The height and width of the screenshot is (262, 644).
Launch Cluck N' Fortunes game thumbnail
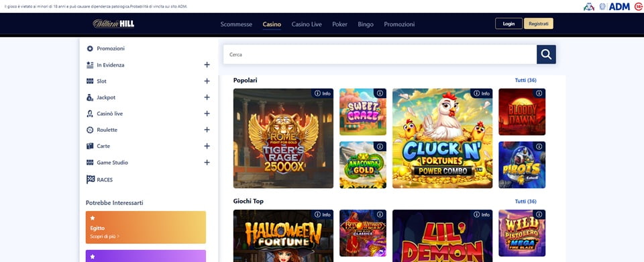pos(442,138)
